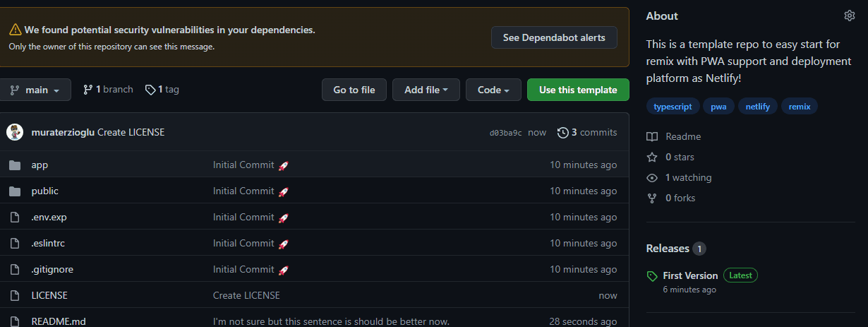The width and height of the screenshot is (868, 327).
Task: Click the Go to file button
Action: pyautogui.click(x=354, y=90)
